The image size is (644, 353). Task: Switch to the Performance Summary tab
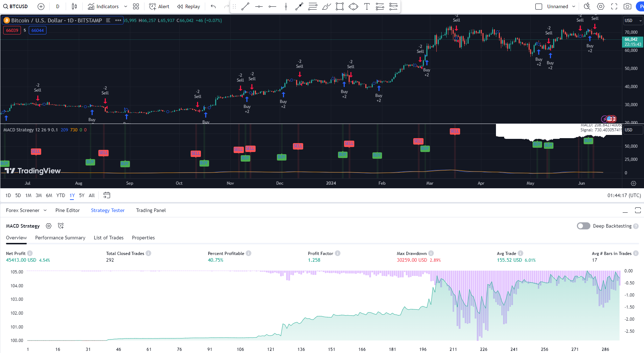(60, 238)
